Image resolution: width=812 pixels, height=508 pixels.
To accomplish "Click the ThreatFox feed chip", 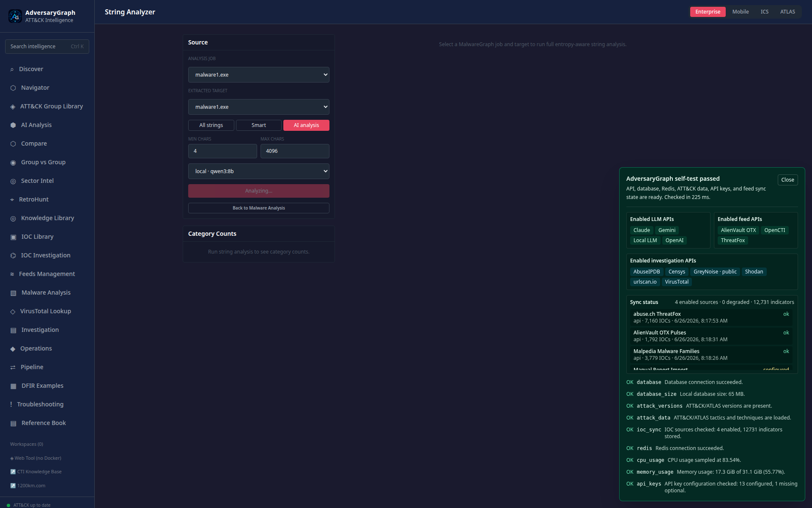I will click(733, 240).
